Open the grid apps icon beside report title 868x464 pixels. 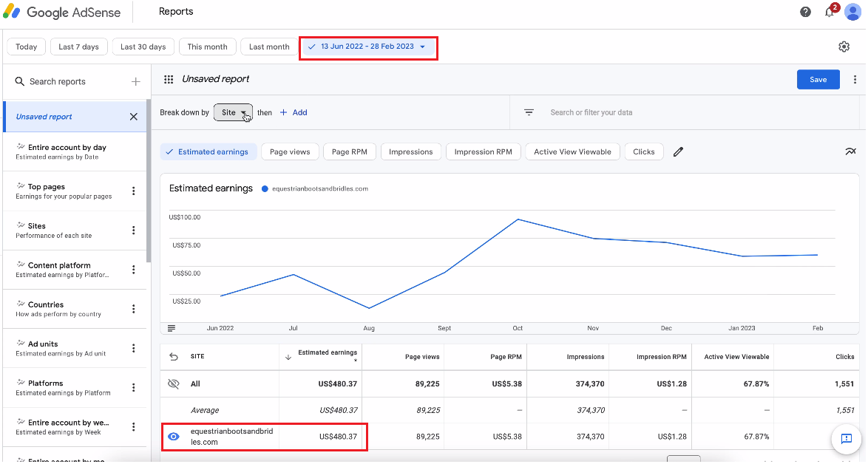click(169, 80)
